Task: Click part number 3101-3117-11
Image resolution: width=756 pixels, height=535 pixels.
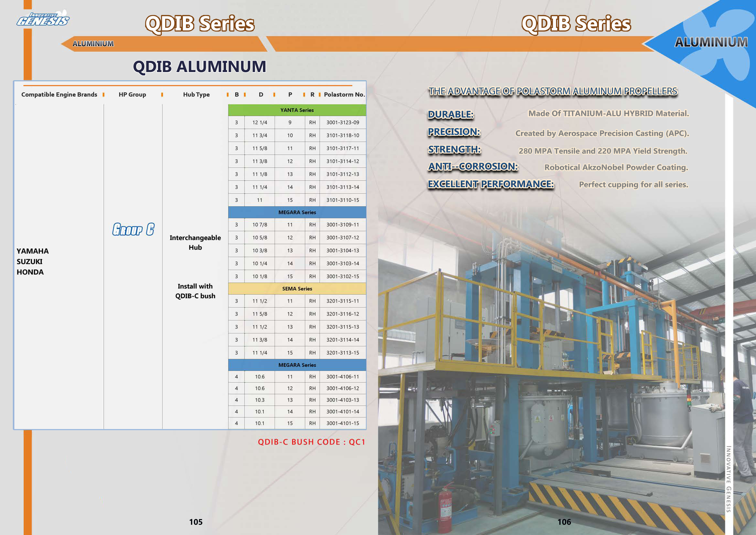Action: [x=343, y=148]
